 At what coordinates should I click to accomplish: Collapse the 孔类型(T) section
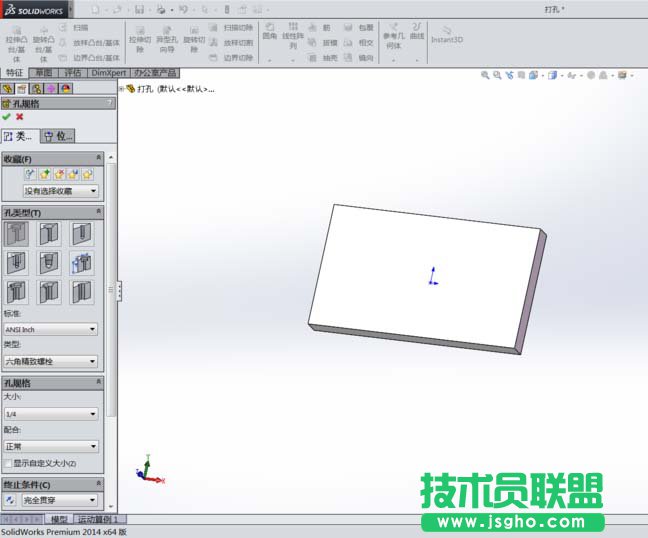click(x=98, y=212)
